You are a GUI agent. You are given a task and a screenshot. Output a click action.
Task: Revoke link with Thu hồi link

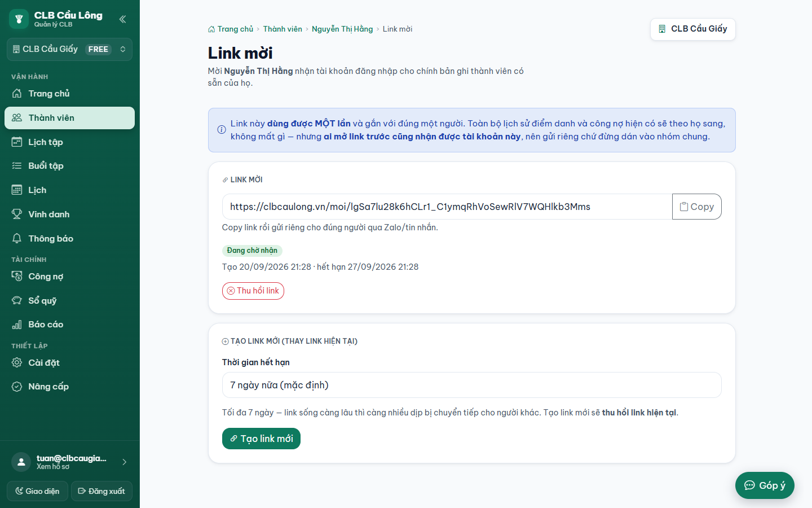click(x=253, y=291)
